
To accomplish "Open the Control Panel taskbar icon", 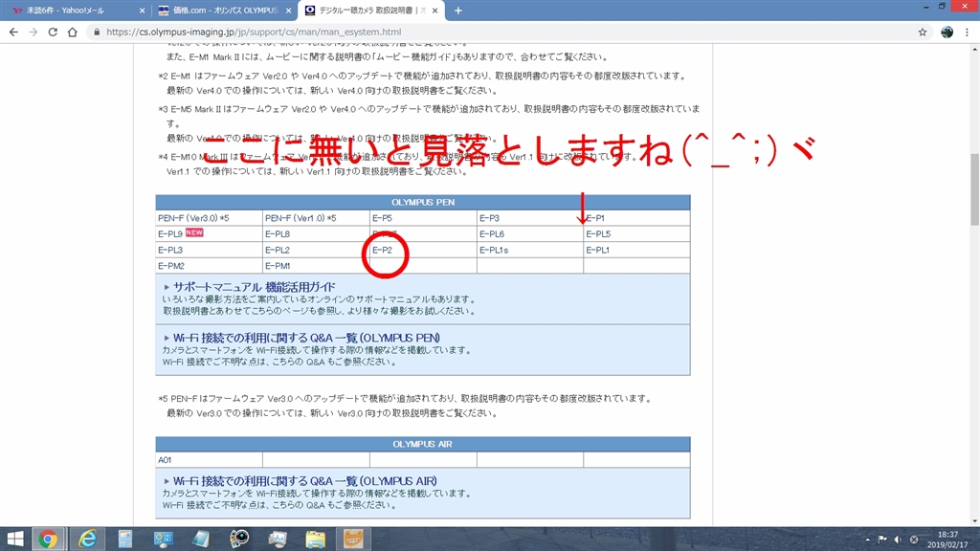I will (x=163, y=539).
